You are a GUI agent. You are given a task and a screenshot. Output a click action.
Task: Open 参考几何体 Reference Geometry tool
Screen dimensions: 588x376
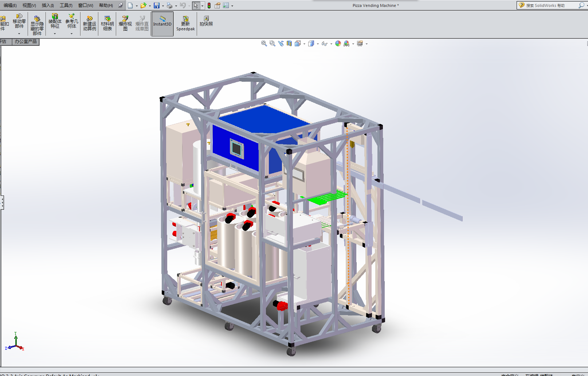click(x=72, y=21)
